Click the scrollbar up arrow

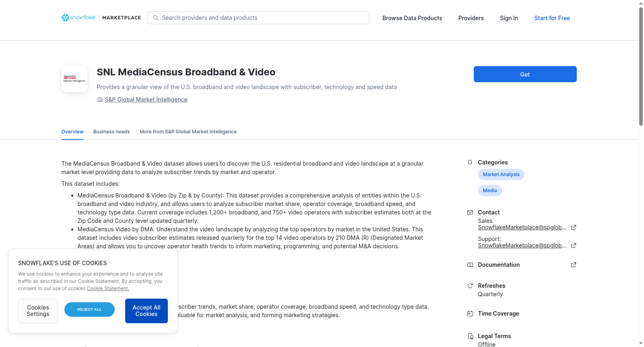pyautogui.click(x=641, y=3)
